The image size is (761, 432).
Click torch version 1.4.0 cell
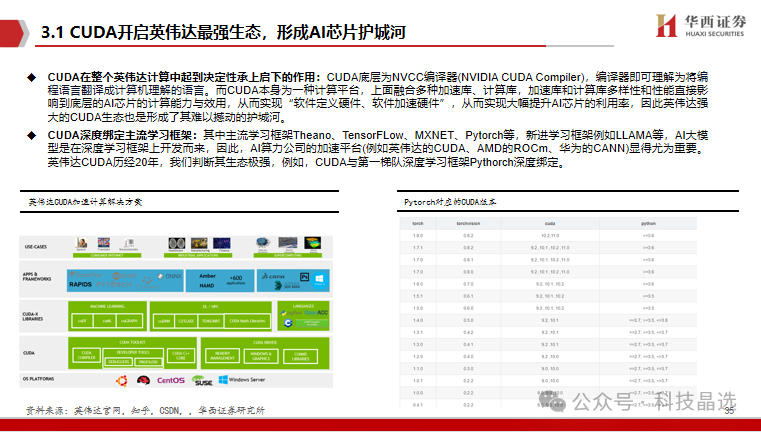(x=418, y=320)
